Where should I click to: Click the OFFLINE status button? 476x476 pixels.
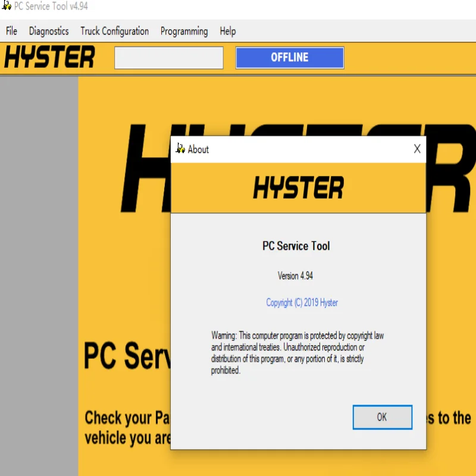[x=290, y=57]
